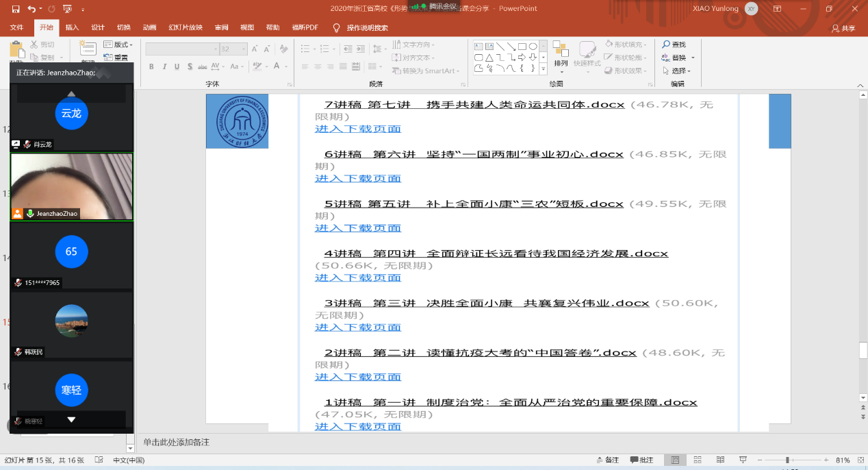
Task: Expand the Select (选择) dropdown
Action: (x=681, y=71)
